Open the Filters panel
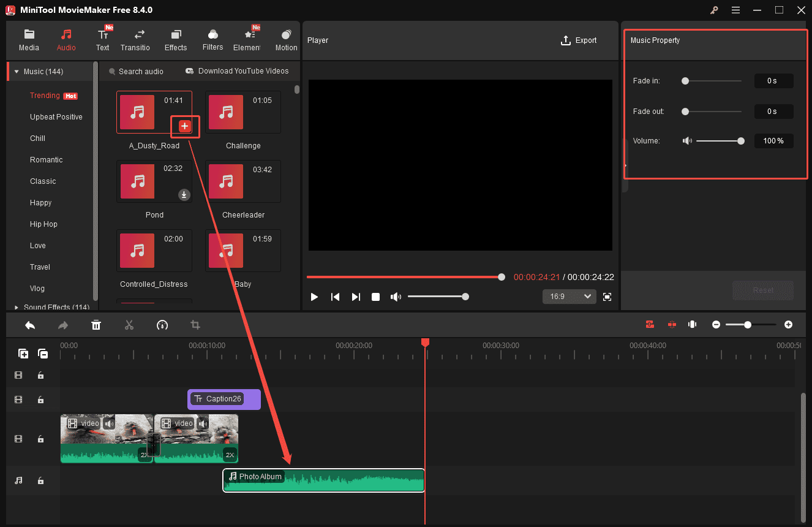 coord(212,39)
